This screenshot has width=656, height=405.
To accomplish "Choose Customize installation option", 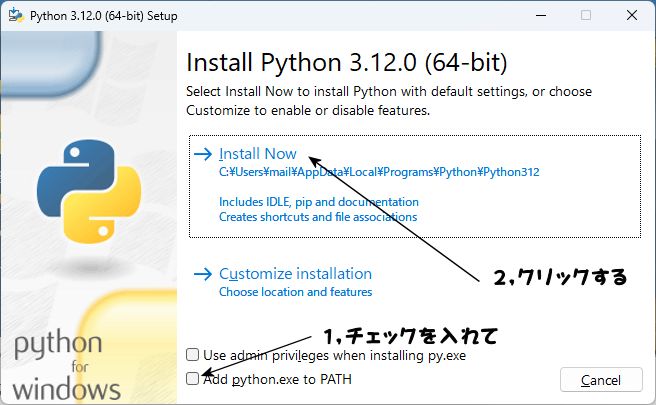I will pyautogui.click(x=295, y=274).
